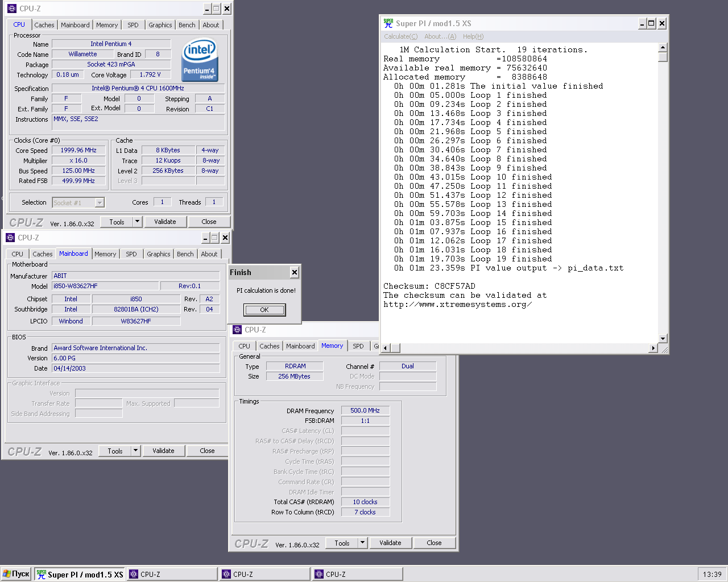Open the Start (Пуск) button
This screenshot has height=582, width=728.
(16, 574)
